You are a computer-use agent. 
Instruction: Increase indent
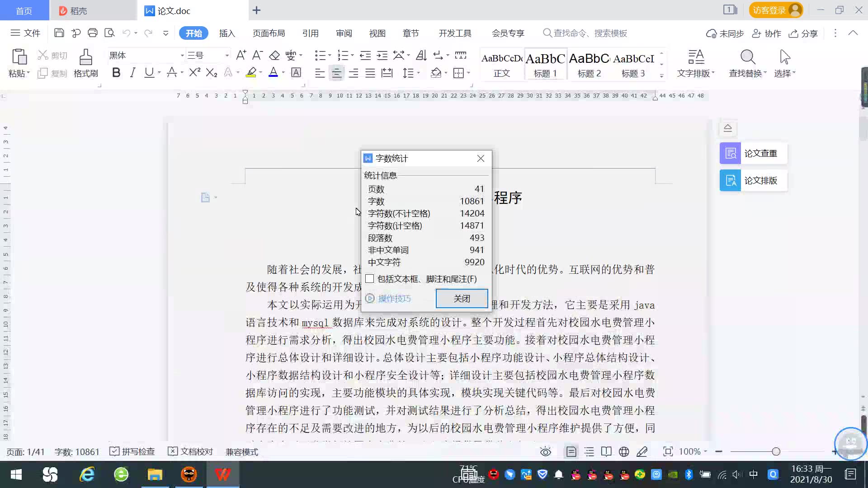[382, 55]
